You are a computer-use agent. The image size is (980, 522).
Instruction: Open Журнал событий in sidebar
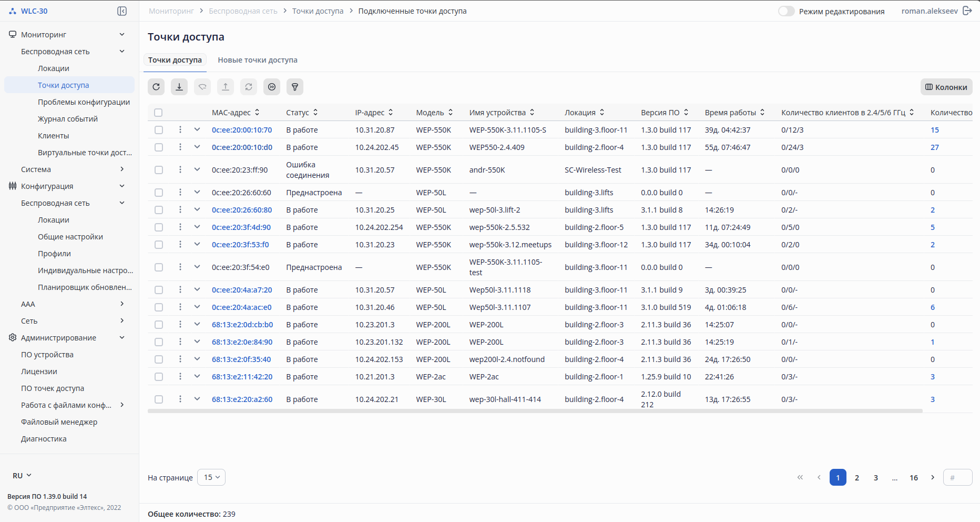click(x=68, y=119)
